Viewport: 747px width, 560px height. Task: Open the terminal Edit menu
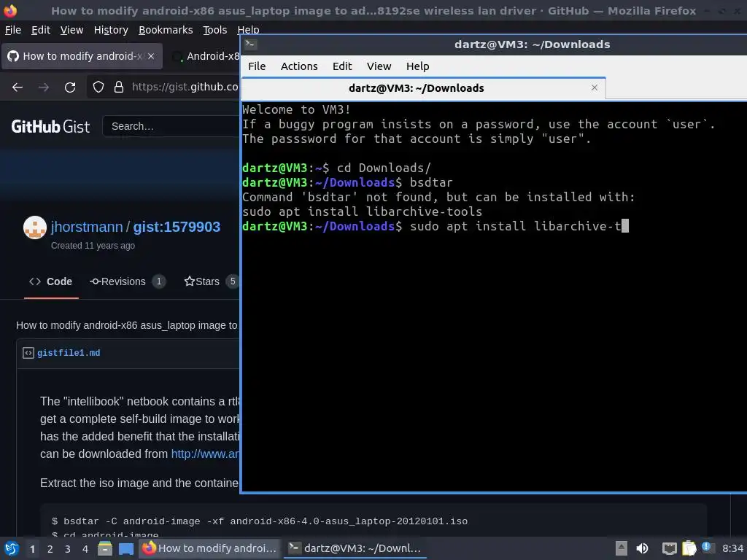point(342,66)
